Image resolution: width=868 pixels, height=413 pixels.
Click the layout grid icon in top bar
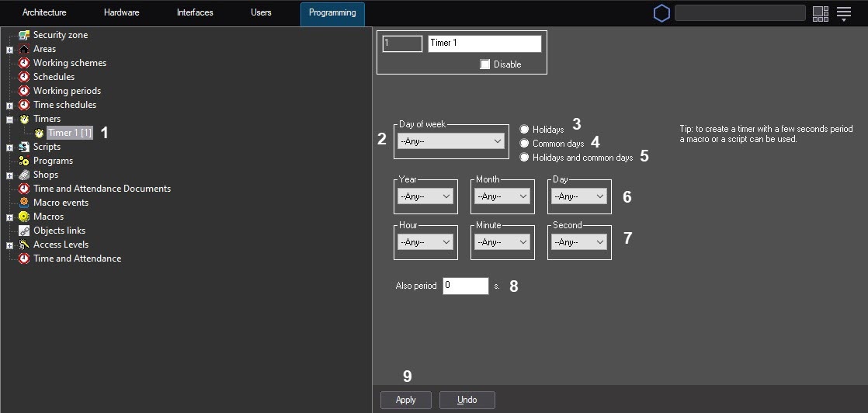coord(821,13)
